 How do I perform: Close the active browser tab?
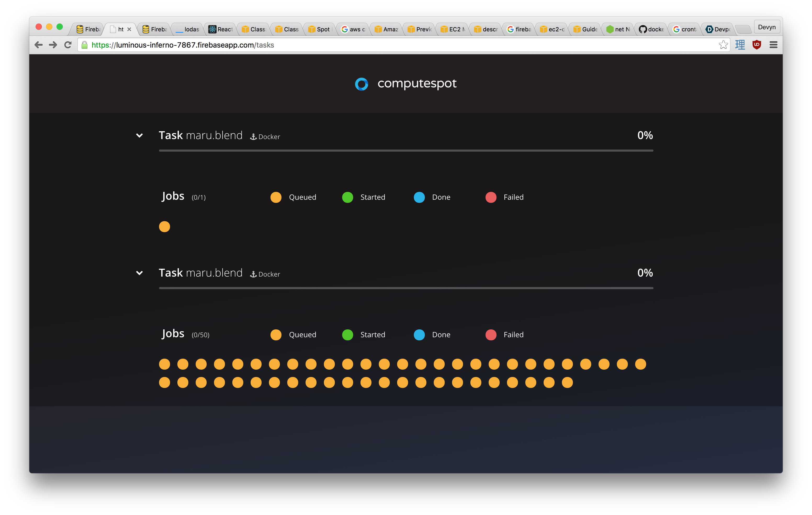click(x=129, y=29)
